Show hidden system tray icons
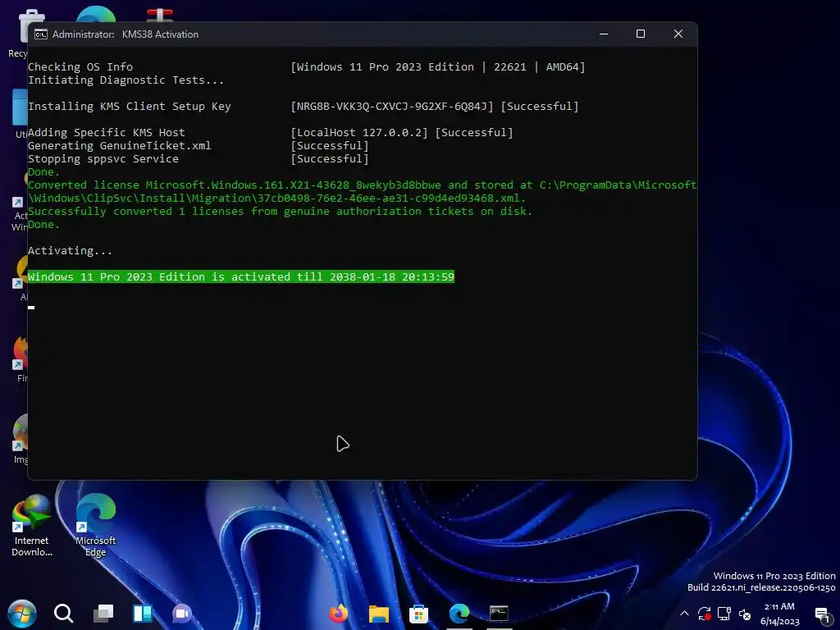 coord(684,614)
